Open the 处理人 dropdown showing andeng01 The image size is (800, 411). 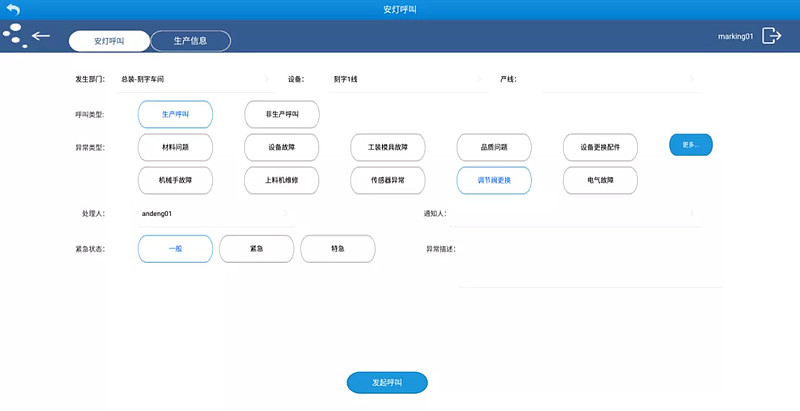[216, 214]
